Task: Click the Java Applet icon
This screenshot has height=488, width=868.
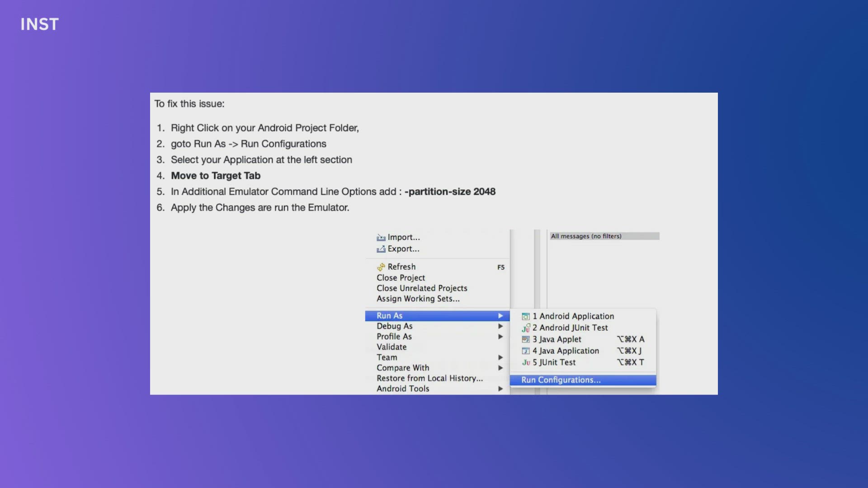Action: (525, 339)
